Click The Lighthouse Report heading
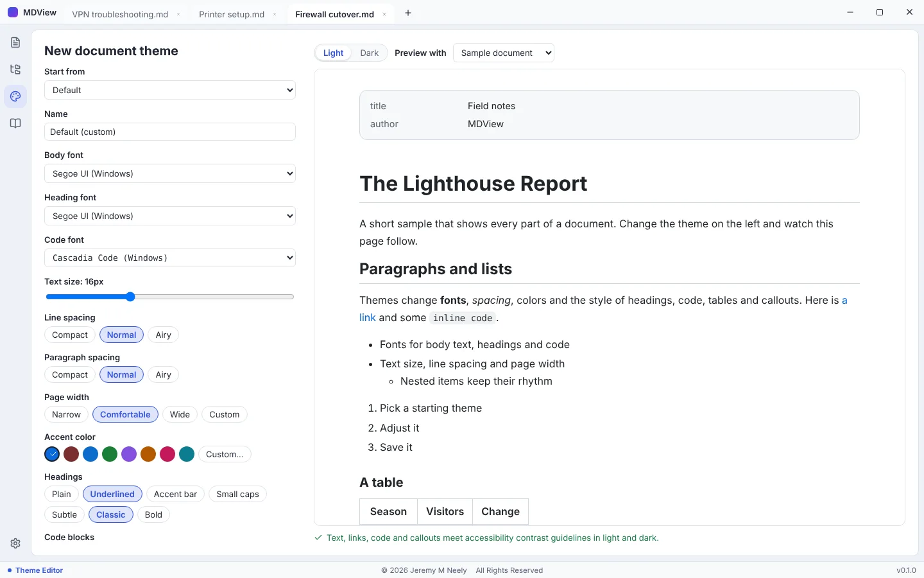924x578 pixels. click(474, 184)
